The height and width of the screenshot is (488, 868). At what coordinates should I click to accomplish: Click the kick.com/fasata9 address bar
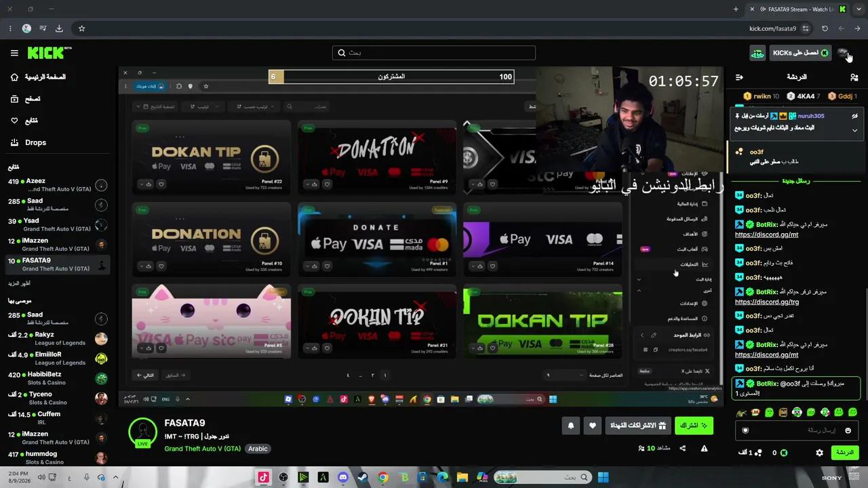772,28
